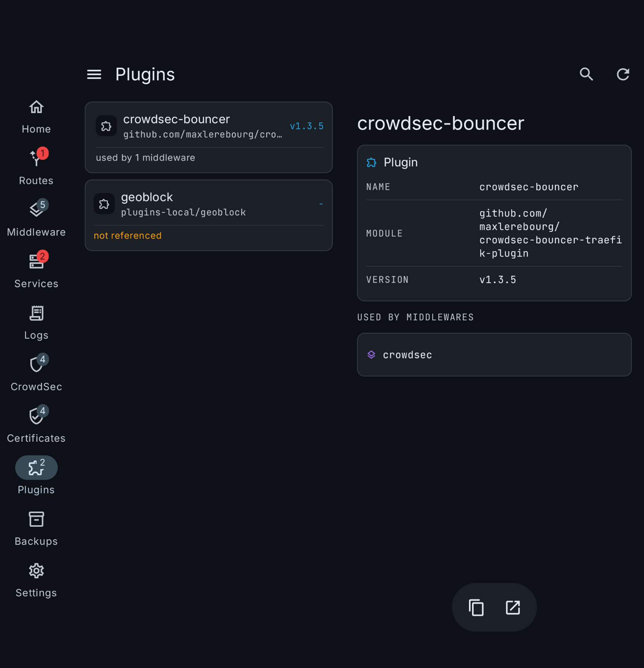This screenshot has height=668, width=644.
Task: Open Settings gear in sidebar
Action: click(x=36, y=580)
